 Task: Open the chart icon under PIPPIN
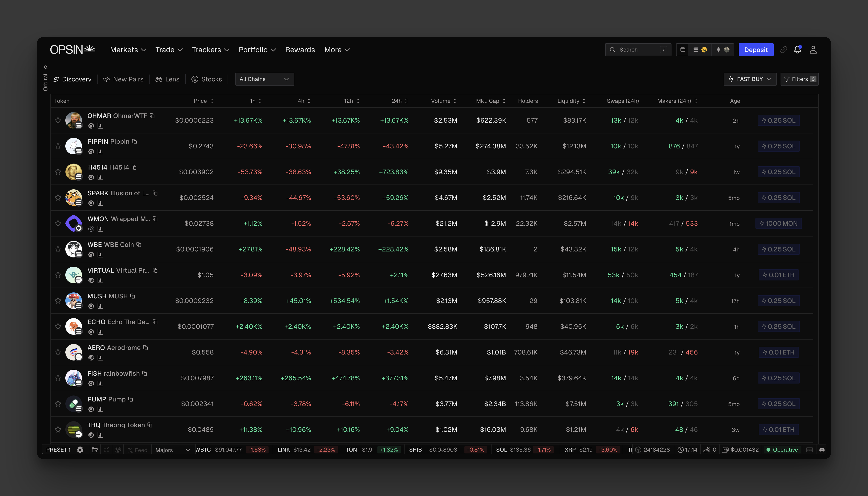click(100, 152)
